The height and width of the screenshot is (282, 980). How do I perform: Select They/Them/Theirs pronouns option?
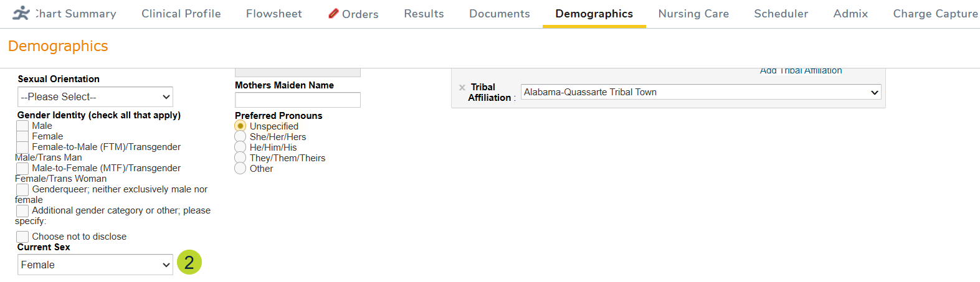(x=240, y=157)
